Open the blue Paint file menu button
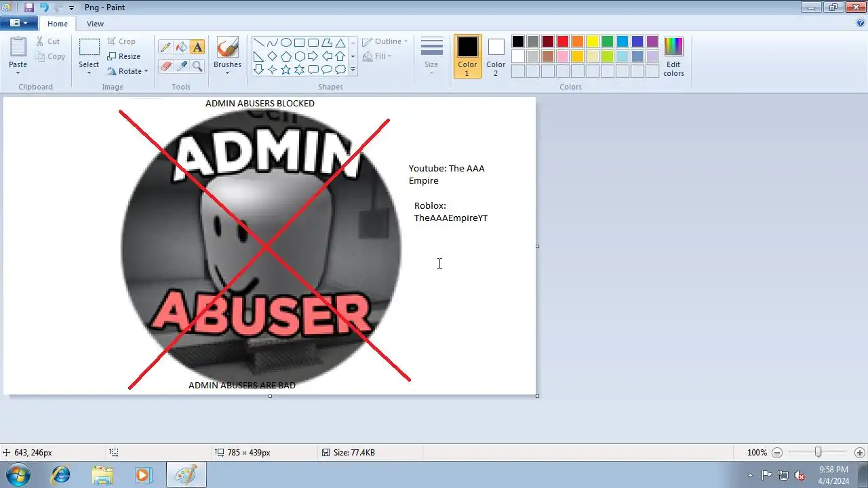 pos(18,23)
